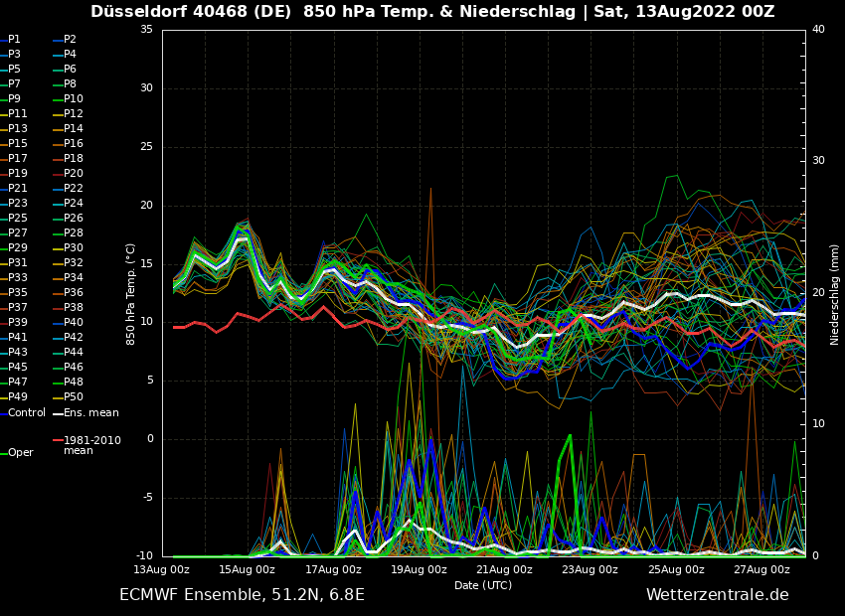Screen dimensions: 845x616
Task: Select the Oper legend entry
Action: (x=20, y=452)
